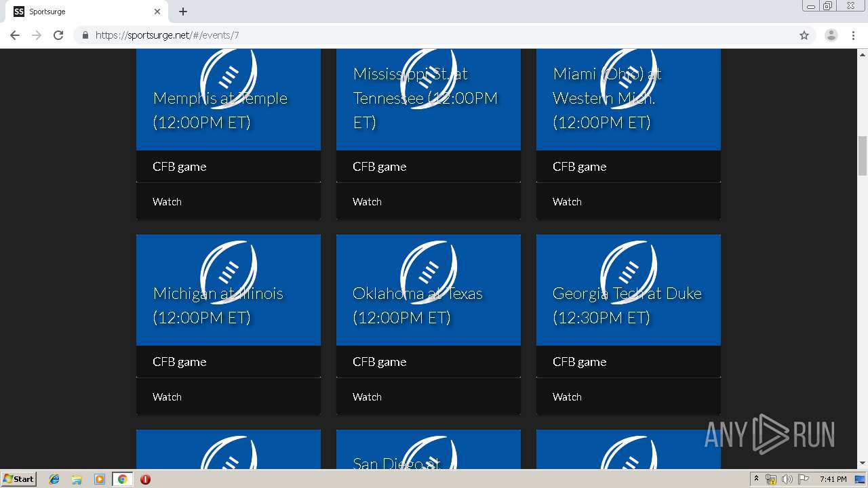Bookmark this page with the star icon
The image size is (868, 488).
pos(804,35)
